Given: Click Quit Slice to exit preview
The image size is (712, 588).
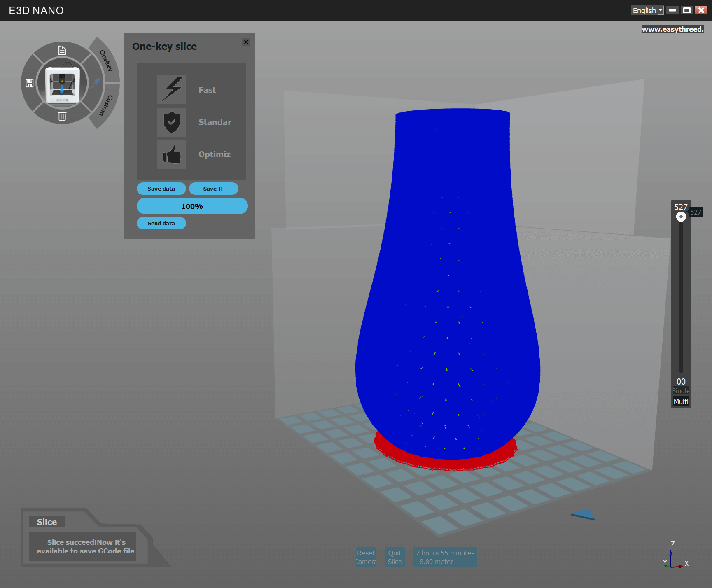Looking at the screenshot, I should [x=394, y=557].
